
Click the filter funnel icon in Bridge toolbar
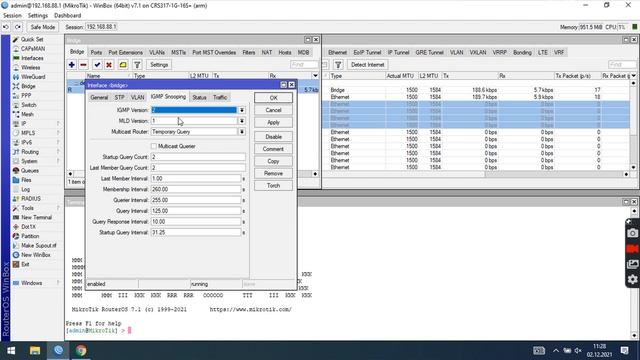tap(137, 64)
